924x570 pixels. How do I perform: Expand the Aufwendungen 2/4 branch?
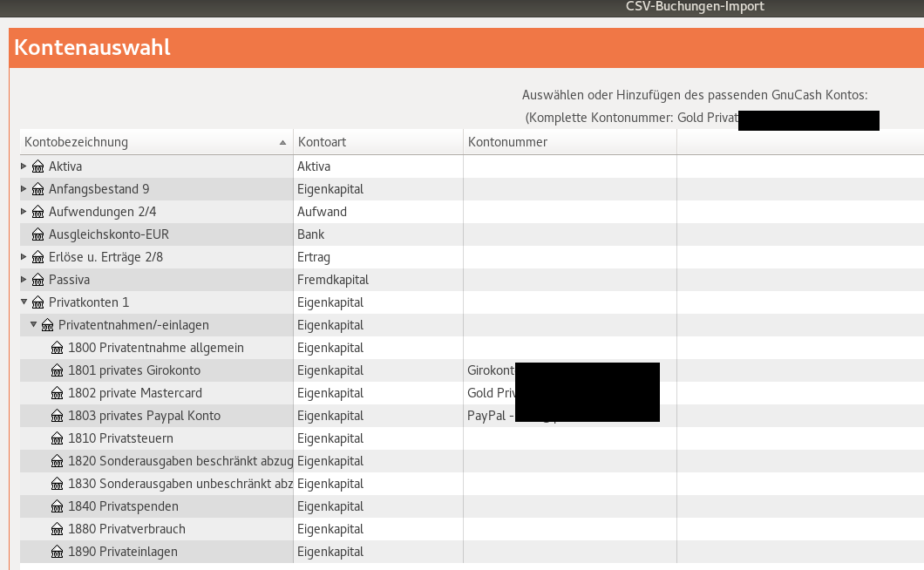click(x=24, y=211)
